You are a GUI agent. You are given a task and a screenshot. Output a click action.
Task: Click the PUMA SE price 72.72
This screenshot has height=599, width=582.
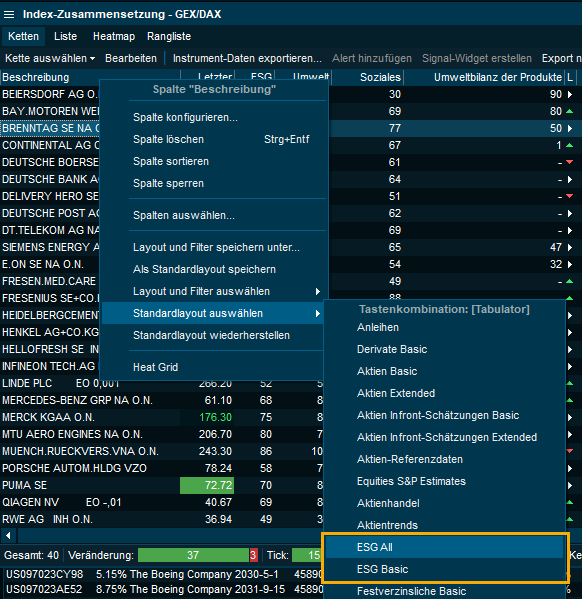click(x=207, y=485)
